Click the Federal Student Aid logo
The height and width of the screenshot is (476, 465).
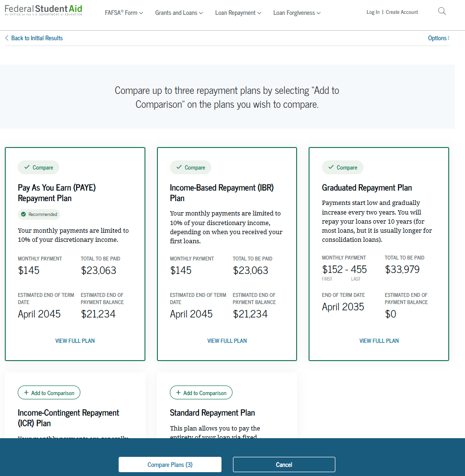43,10
